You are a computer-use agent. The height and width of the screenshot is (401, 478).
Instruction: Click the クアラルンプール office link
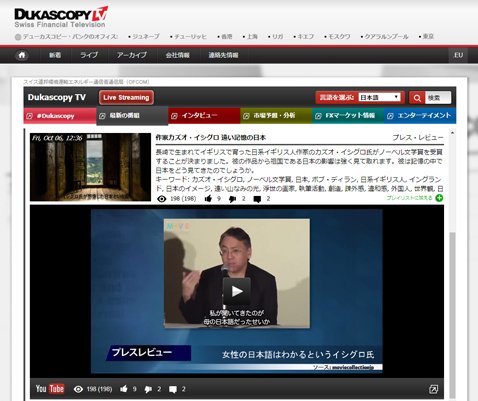click(x=387, y=36)
